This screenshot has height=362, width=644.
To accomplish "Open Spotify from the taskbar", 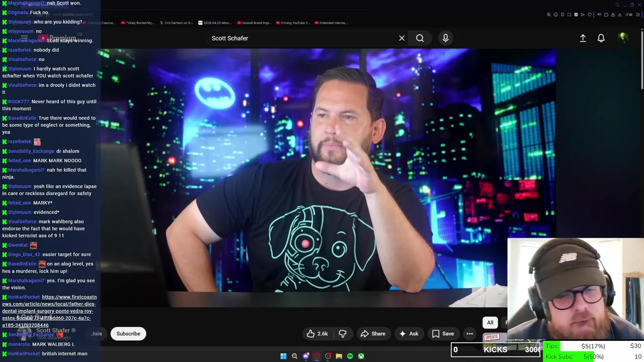I will point(350,356).
